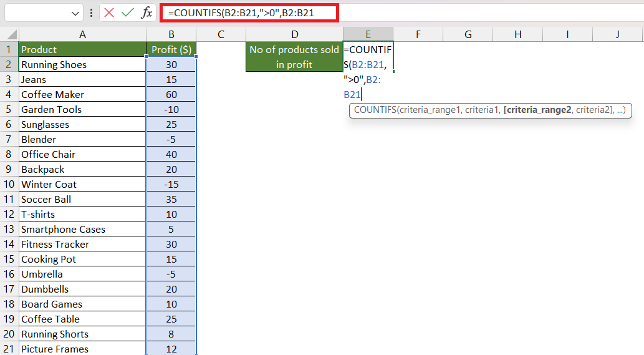The width and height of the screenshot is (644, 355).
Task: Select column I header
Action: click(x=567, y=34)
